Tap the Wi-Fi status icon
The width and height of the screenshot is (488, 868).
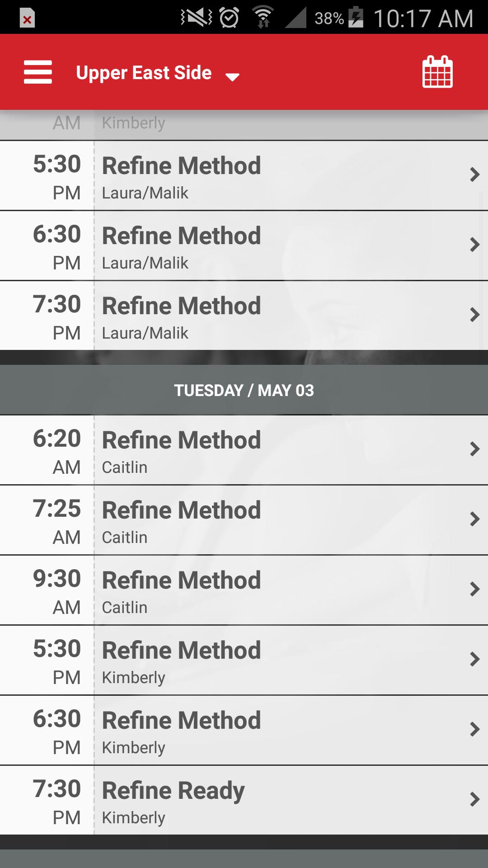[263, 18]
